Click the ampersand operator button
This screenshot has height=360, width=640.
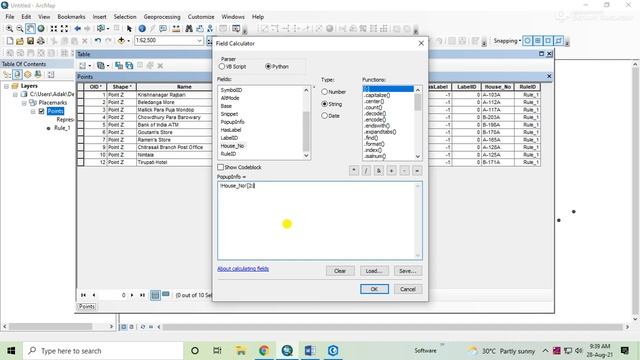point(379,171)
